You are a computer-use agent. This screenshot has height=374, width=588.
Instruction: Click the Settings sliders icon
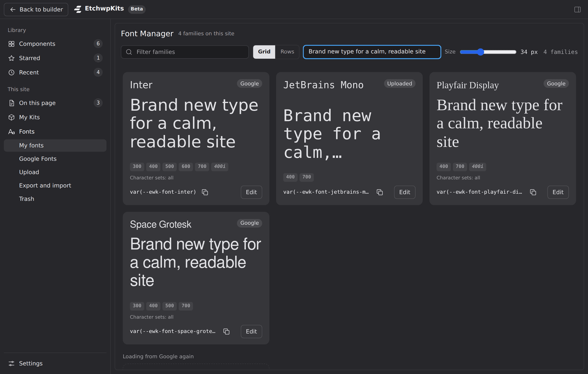coord(11,363)
